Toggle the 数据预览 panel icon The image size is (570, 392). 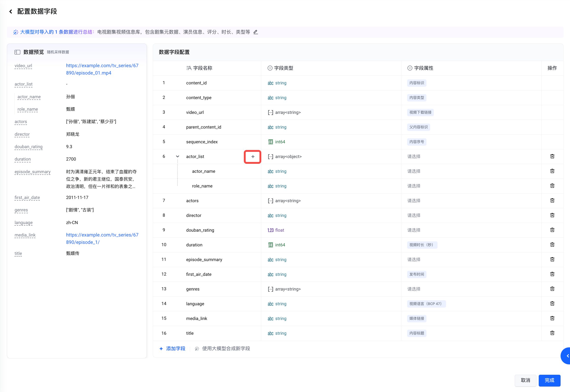pyautogui.click(x=17, y=52)
